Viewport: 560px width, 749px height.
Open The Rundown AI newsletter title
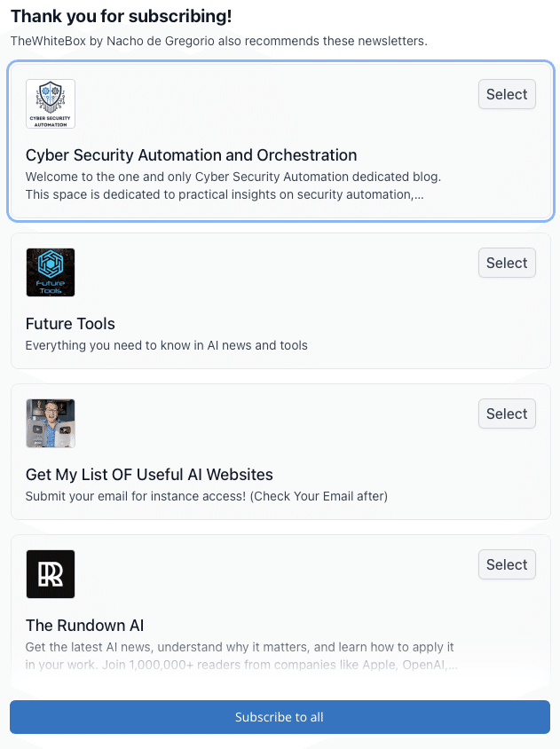83,626
